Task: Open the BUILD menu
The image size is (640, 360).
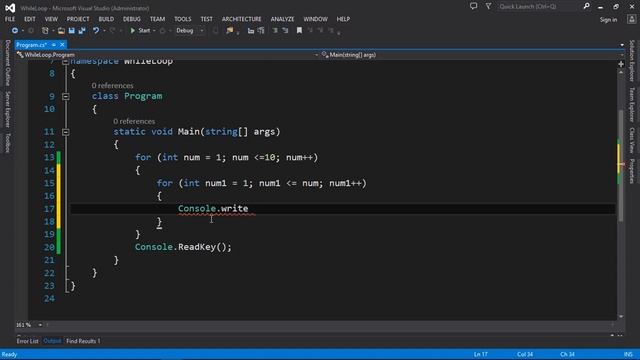Action: [x=106, y=19]
